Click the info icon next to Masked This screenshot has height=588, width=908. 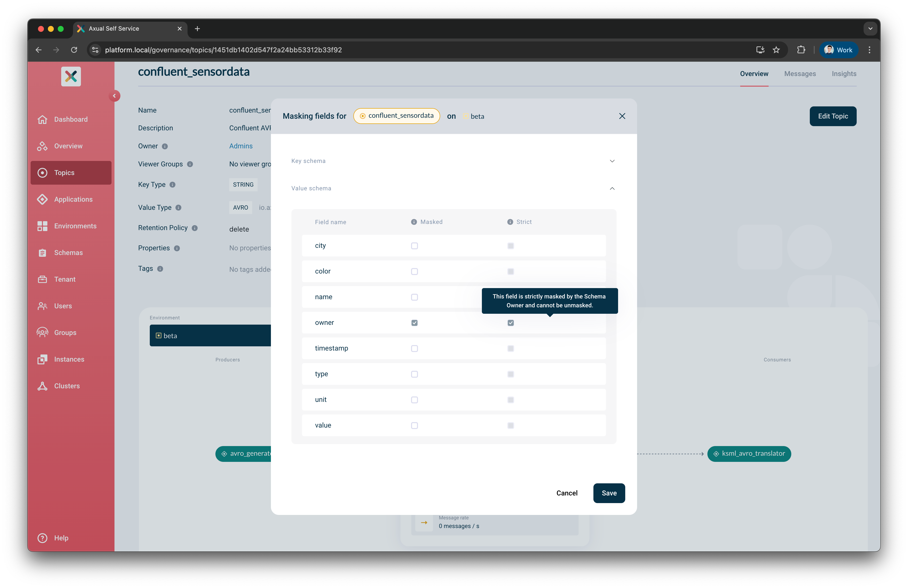pos(414,222)
